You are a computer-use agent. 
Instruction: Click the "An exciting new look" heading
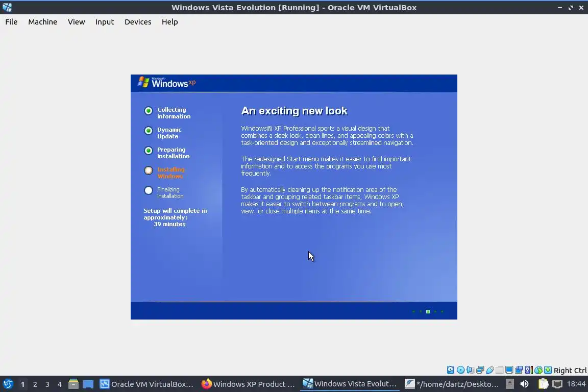coord(295,111)
